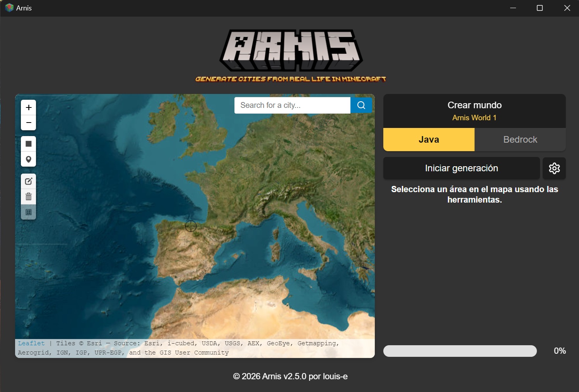Zoom out of the map
579x392 pixels.
click(29, 123)
